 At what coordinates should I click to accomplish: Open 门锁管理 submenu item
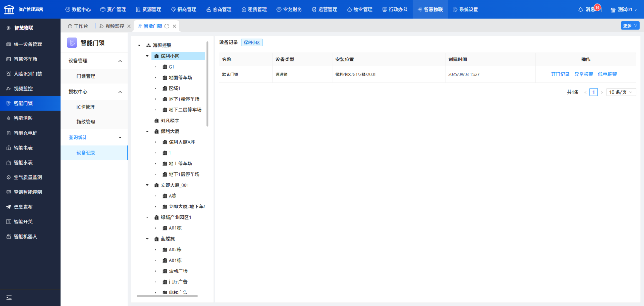coord(86,76)
